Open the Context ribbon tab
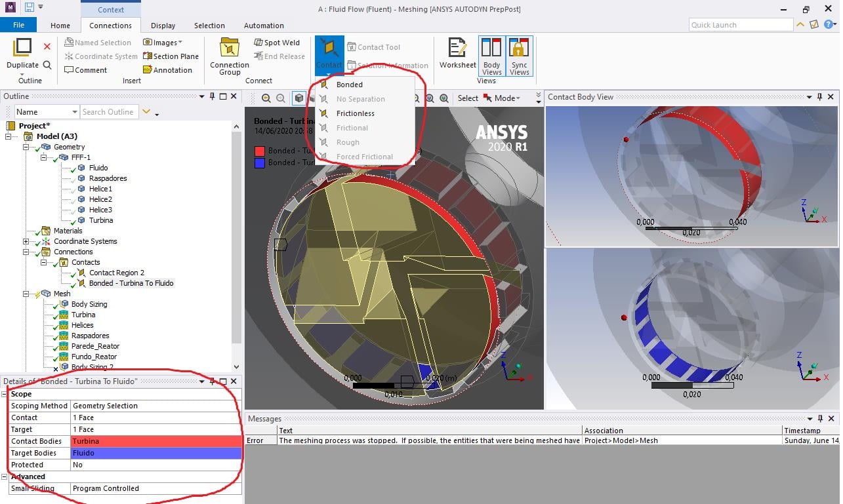The height and width of the screenshot is (504, 843). tap(111, 9)
